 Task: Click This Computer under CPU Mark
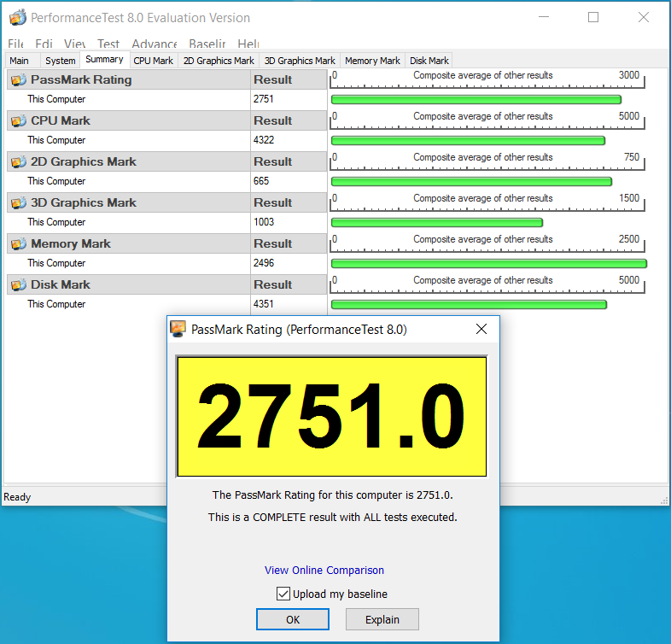pyautogui.click(x=56, y=140)
